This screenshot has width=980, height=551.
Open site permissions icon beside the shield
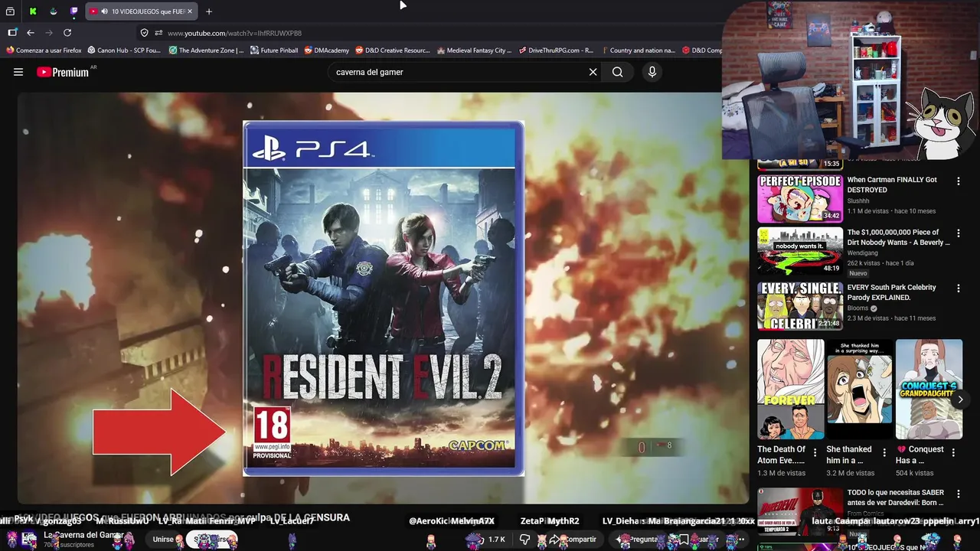coord(158,33)
